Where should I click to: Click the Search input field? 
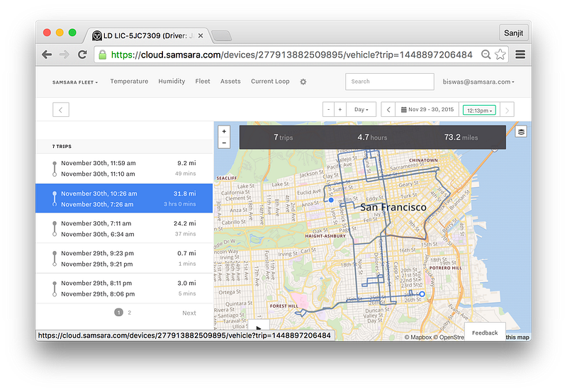click(390, 82)
